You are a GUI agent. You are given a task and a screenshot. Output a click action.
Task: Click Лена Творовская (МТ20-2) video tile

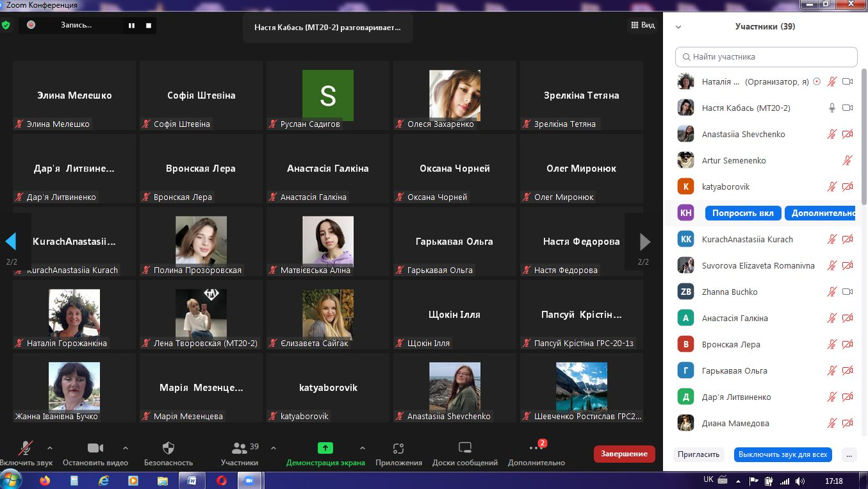pyautogui.click(x=201, y=315)
